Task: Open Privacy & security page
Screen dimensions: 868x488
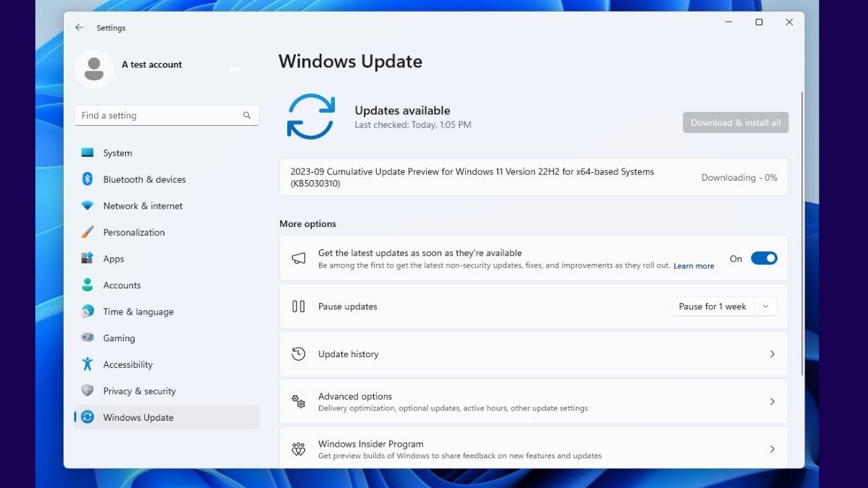Action: [166, 390]
